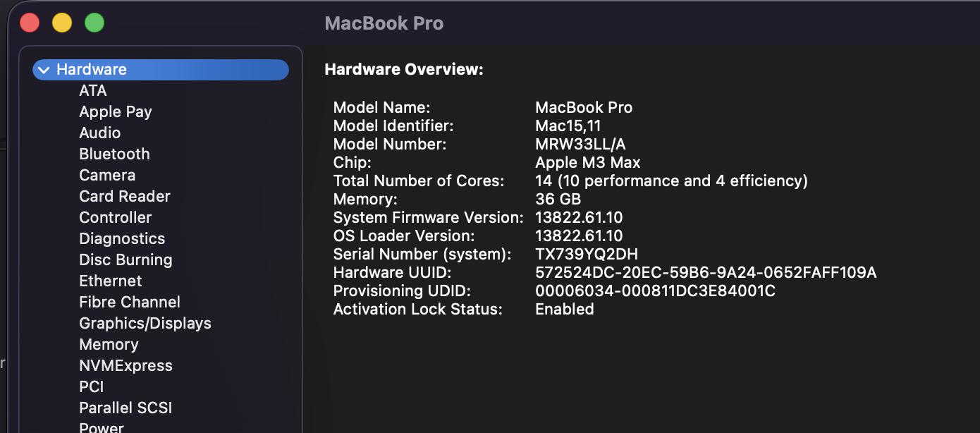Show Bluetooth hardware information
980x433 pixels.
tap(114, 154)
